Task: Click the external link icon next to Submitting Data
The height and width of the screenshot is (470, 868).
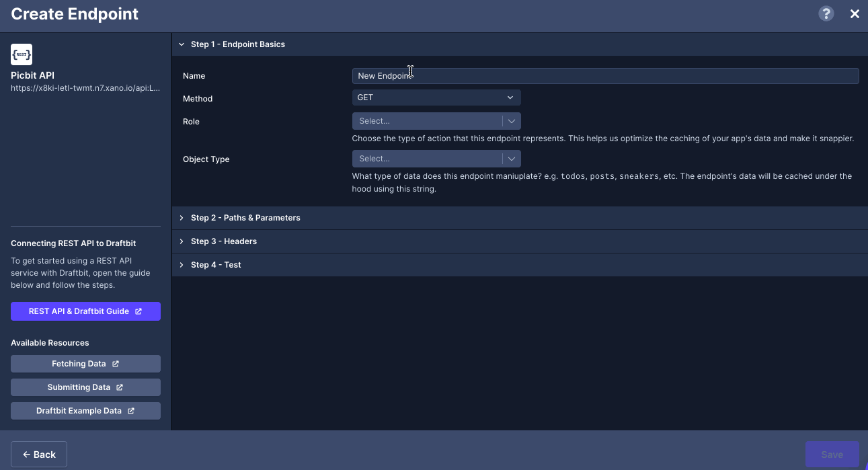Action: tap(121, 387)
